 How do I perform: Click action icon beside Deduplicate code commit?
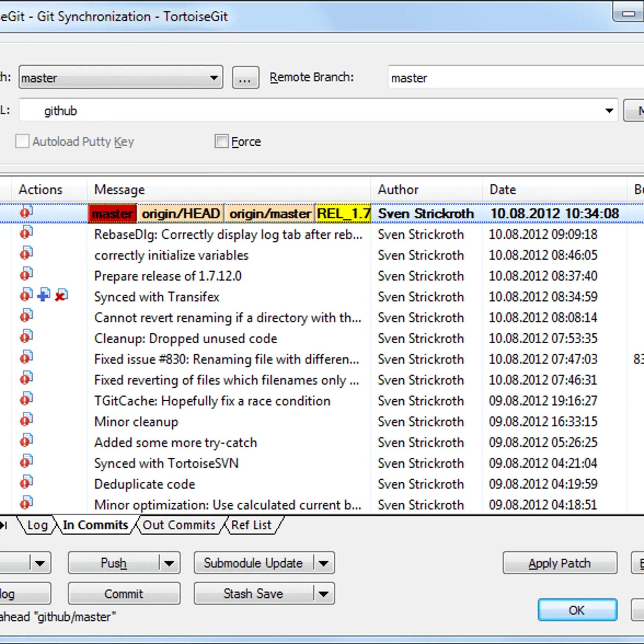point(26,482)
